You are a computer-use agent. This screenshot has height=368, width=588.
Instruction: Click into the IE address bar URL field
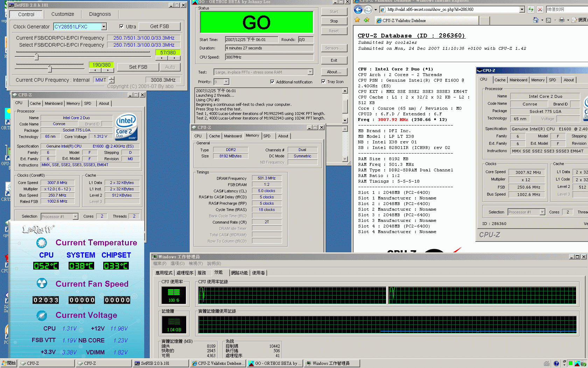point(449,9)
